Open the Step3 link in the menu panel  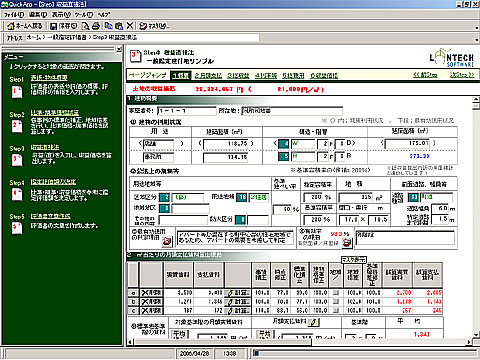click(45, 147)
